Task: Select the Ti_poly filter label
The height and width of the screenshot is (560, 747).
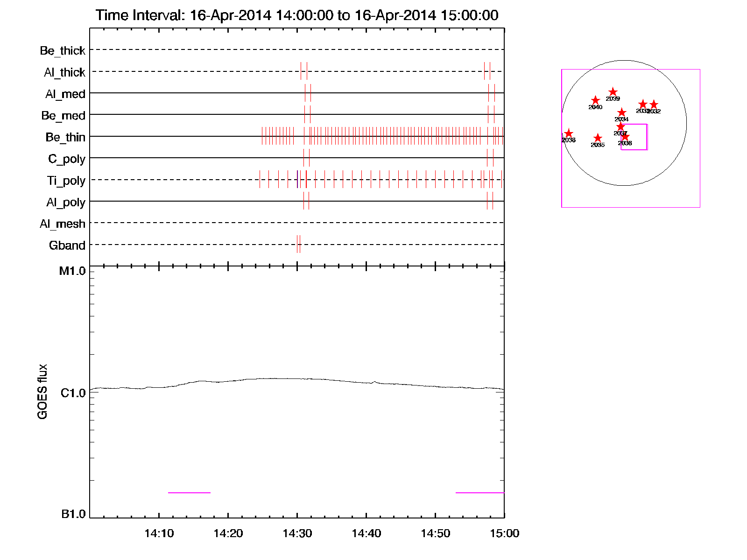Action: [x=66, y=181]
